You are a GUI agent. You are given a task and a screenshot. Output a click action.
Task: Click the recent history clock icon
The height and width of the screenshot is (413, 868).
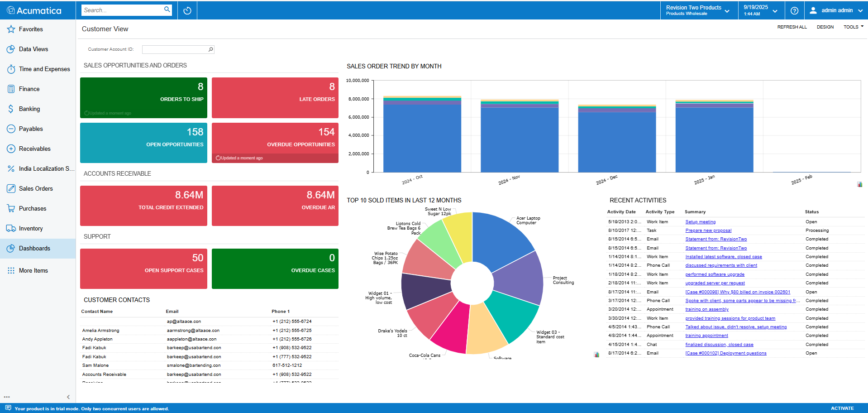click(x=187, y=10)
